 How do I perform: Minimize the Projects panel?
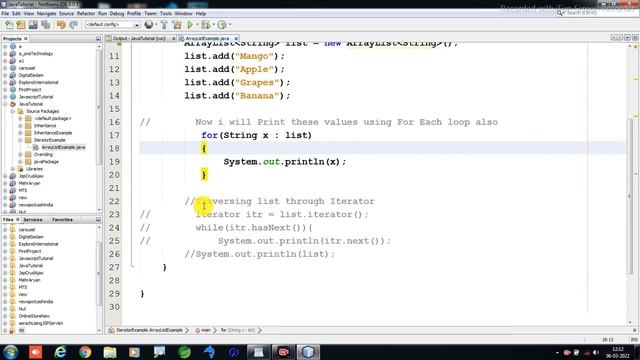98,38
